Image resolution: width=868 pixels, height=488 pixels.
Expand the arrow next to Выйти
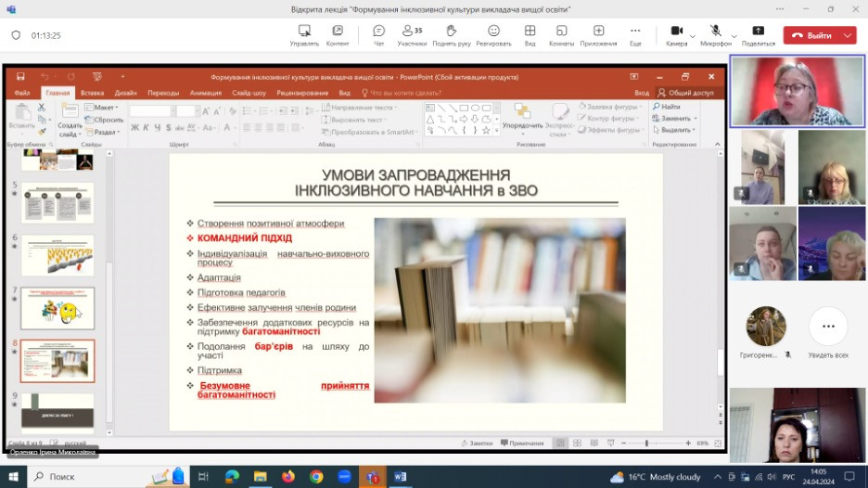[x=849, y=35]
